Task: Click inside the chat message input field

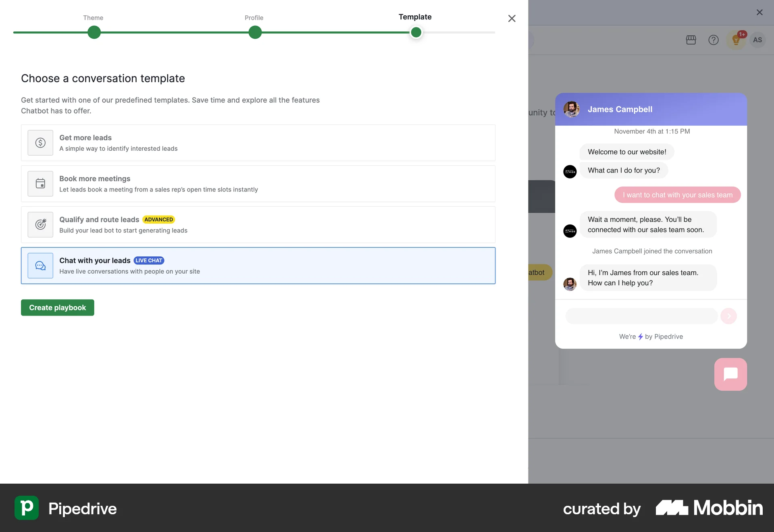Action: coord(641,316)
